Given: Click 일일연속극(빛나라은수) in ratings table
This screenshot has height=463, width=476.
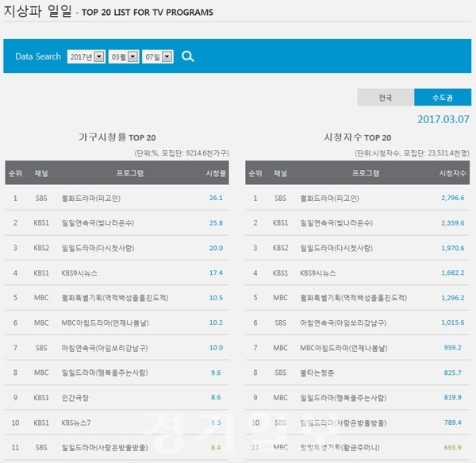Looking at the screenshot, I should click(98, 223).
